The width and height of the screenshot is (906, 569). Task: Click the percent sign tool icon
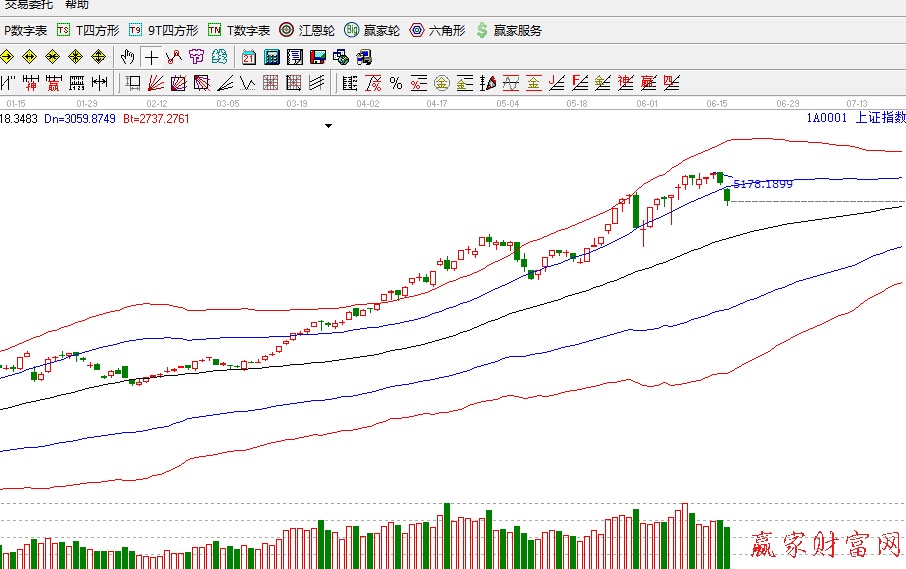395,82
